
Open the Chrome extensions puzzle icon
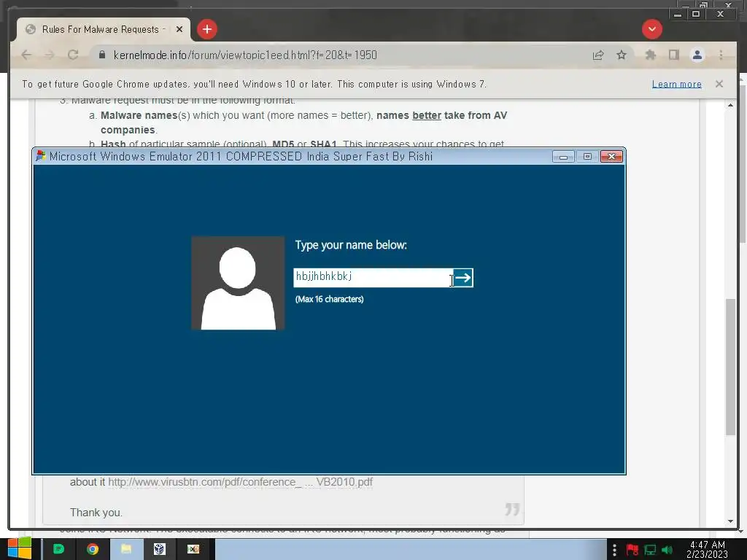click(650, 55)
